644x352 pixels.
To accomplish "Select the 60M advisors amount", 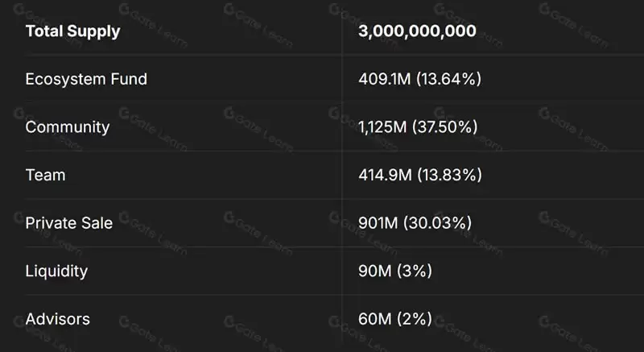I will point(374,319).
